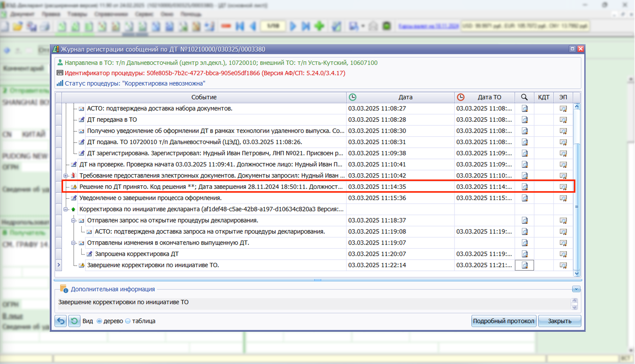Click the event list scrollbar down arrow
This screenshot has width=635, height=364.
(577, 274)
